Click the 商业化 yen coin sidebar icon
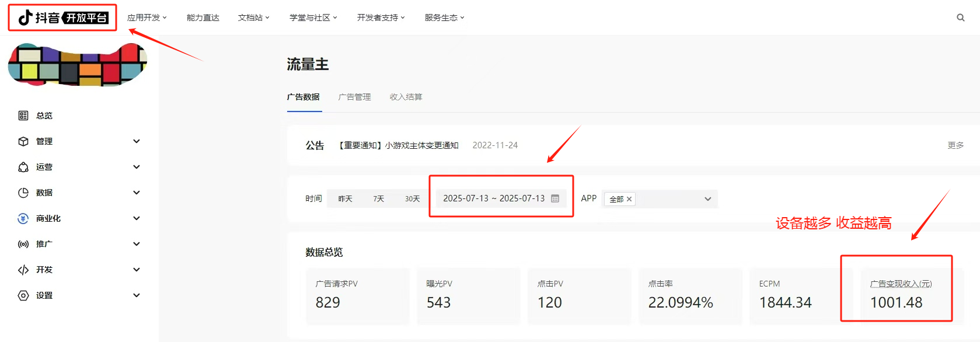Image resolution: width=980 pixels, height=342 pixels. (x=23, y=218)
